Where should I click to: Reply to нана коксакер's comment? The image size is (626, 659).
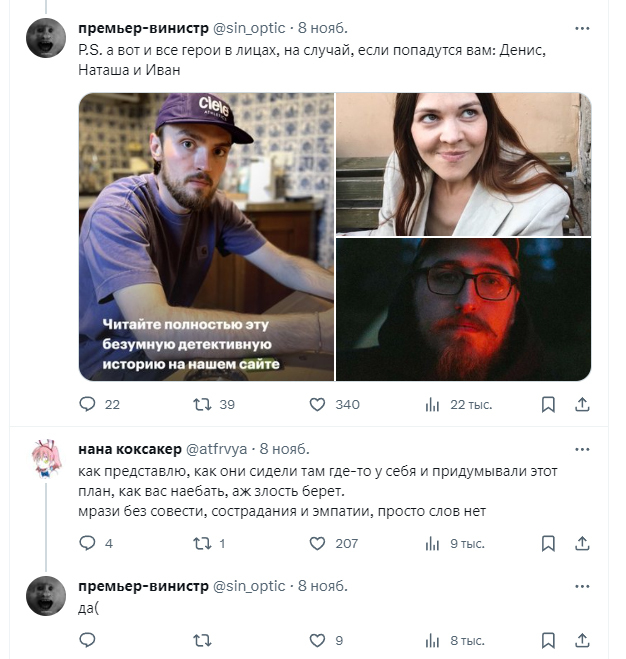[87, 543]
